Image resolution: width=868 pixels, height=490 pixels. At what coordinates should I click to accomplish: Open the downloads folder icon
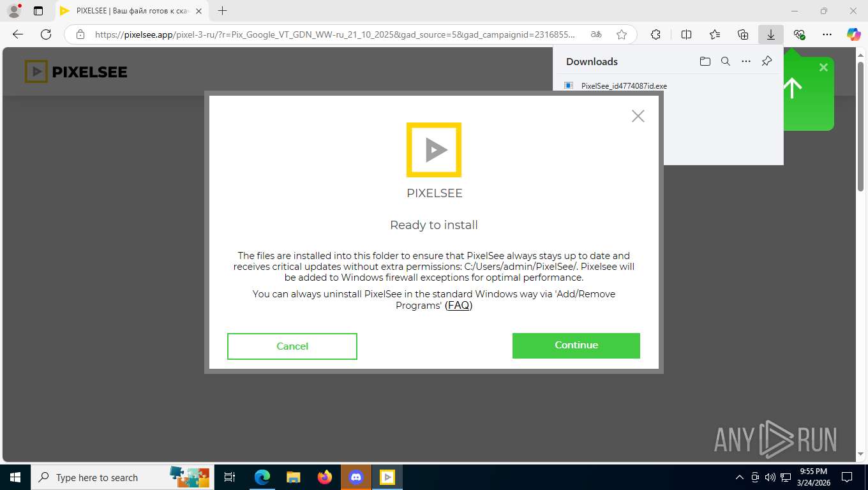pos(705,61)
